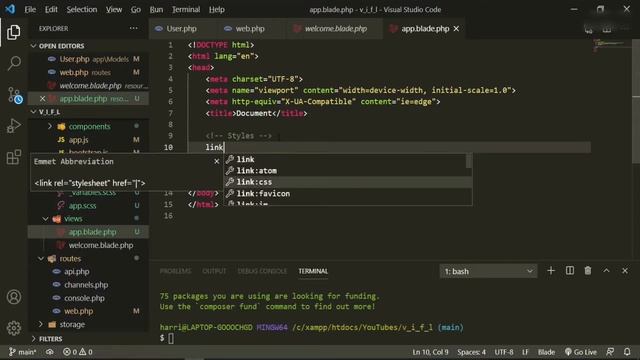This screenshot has height=360, width=640.
Task: Click the suggestion list scrollbar
Action: pos(469,160)
